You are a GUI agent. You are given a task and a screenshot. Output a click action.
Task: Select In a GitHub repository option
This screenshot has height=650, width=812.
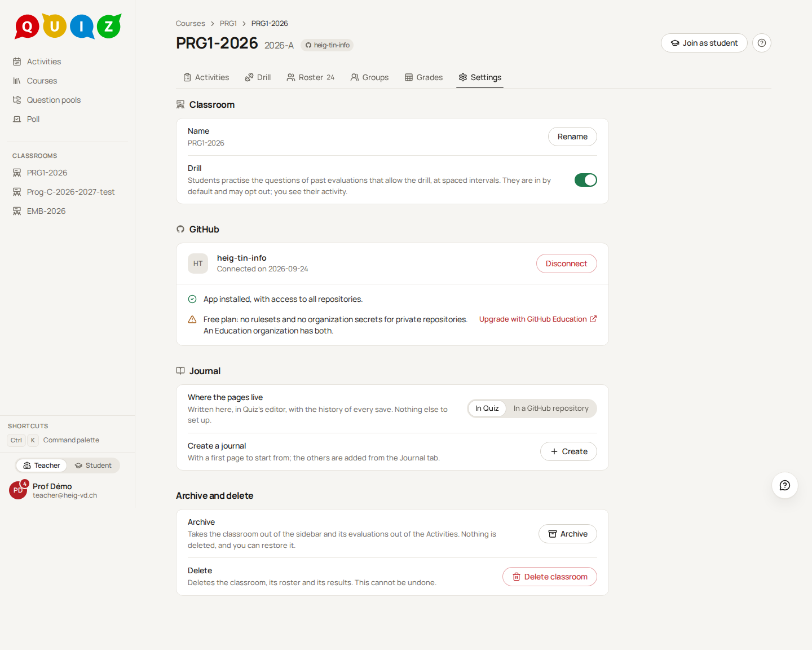[551, 409]
